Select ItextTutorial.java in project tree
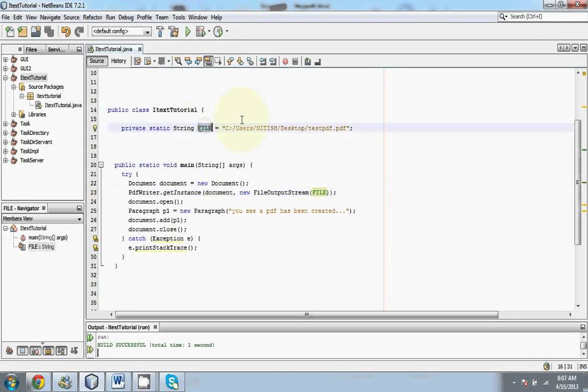 pyautogui.click(x=63, y=106)
